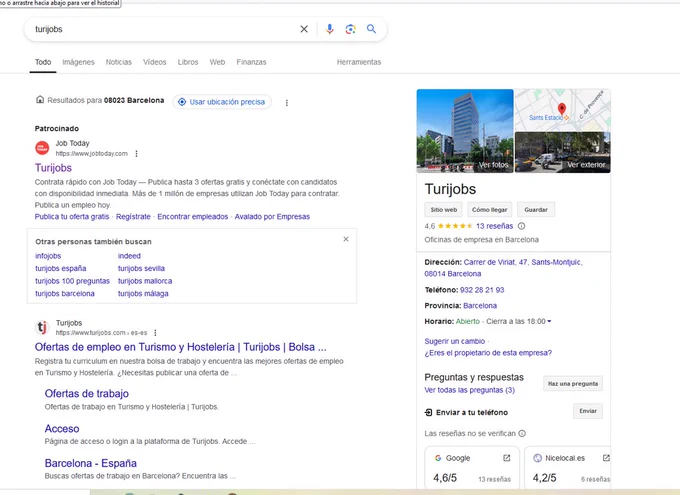The height and width of the screenshot is (495, 680).
Task: Switch to the Vídeos tab
Action: (x=155, y=62)
